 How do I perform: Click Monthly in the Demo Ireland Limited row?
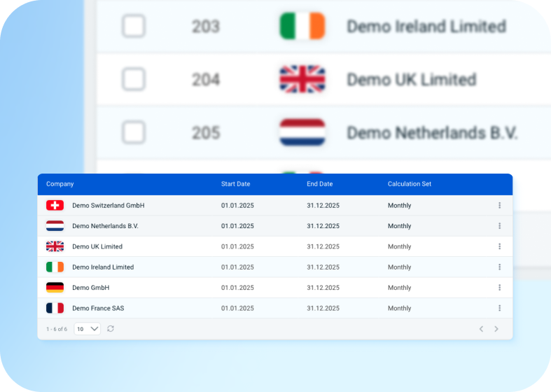pyautogui.click(x=399, y=267)
